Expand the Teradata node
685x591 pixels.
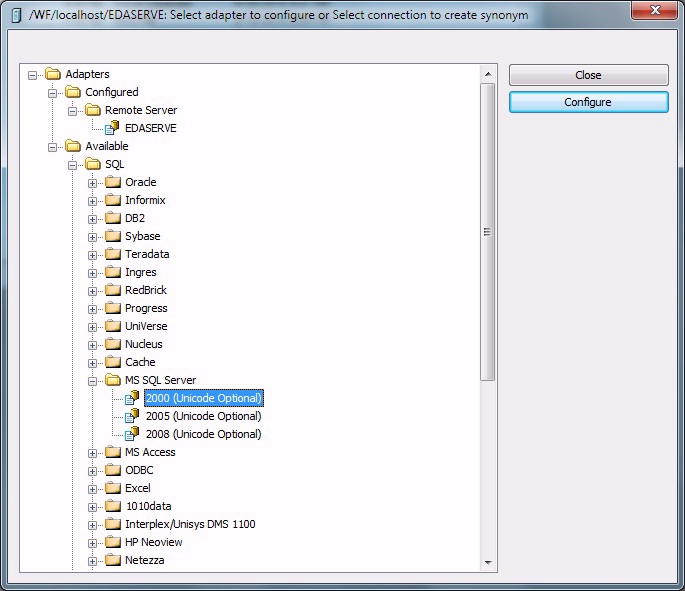92,255
